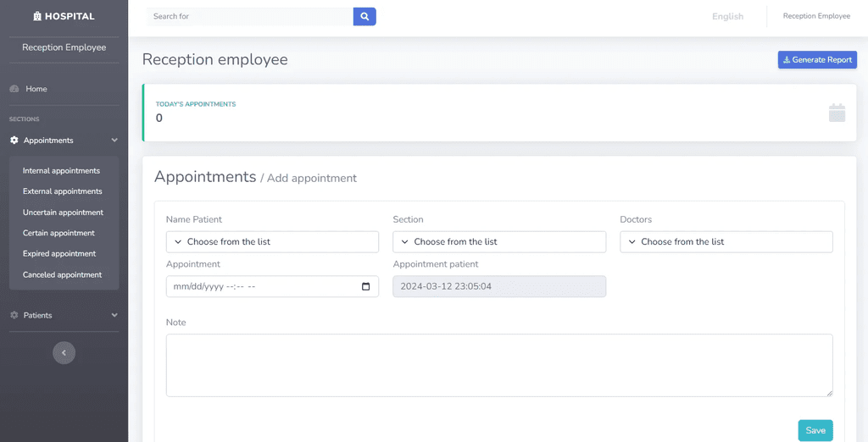Collapse sidebar with round arrow button
This screenshot has width=868, height=442.
(x=64, y=353)
